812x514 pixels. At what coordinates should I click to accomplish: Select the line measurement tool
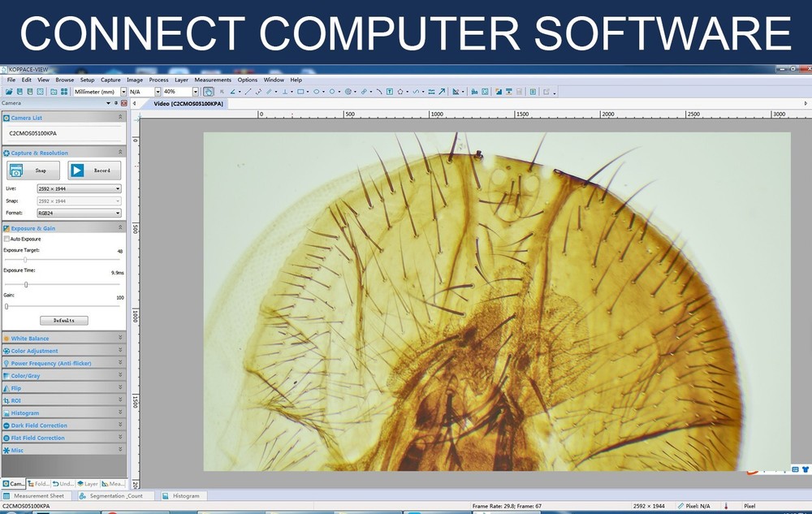pos(248,92)
